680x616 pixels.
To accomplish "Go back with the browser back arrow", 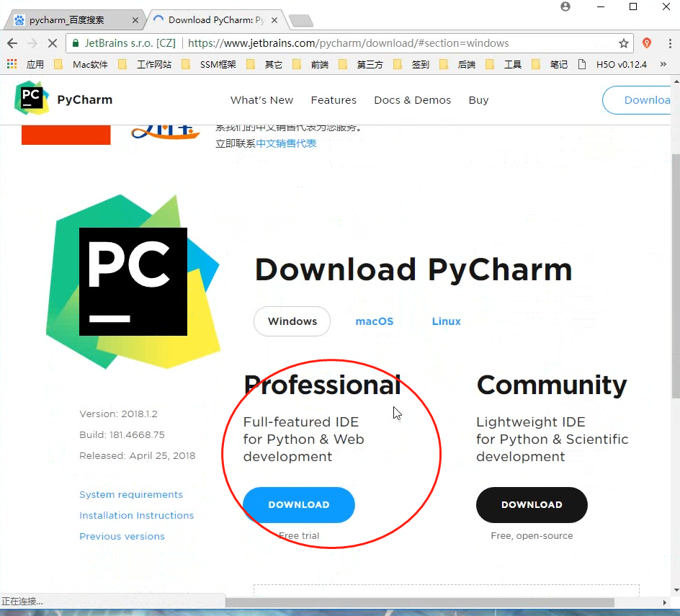I will point(12,43).
